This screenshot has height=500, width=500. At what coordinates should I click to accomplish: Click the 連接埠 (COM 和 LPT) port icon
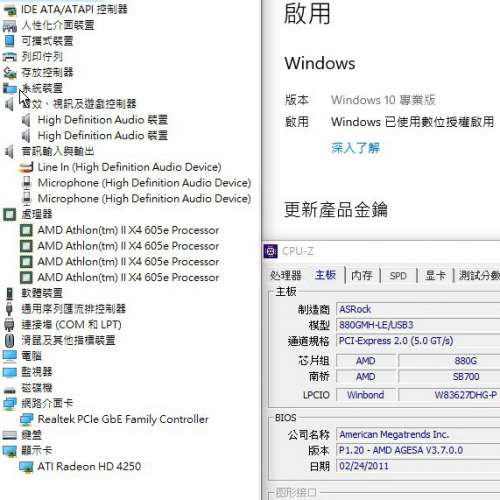[x=9, y=324]
